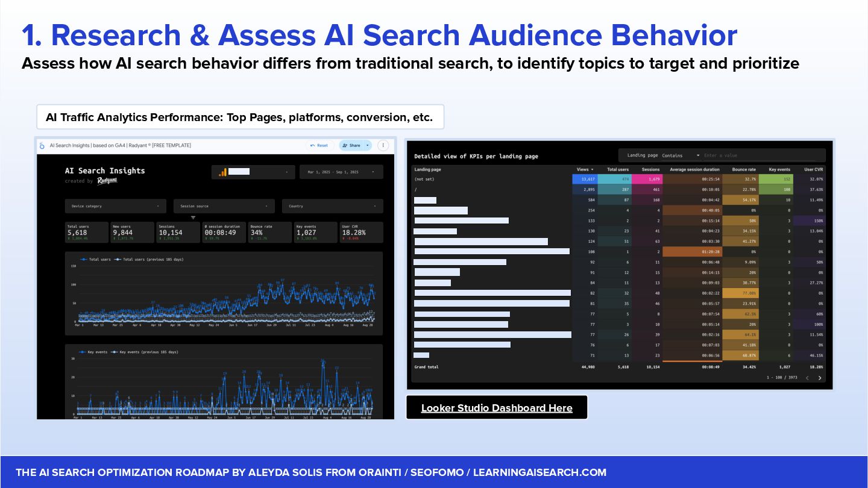Image resolution: width=868 pixels, height=488 pixels.
Task: Click the Landing page column header
Action: [x=427, y=169]
